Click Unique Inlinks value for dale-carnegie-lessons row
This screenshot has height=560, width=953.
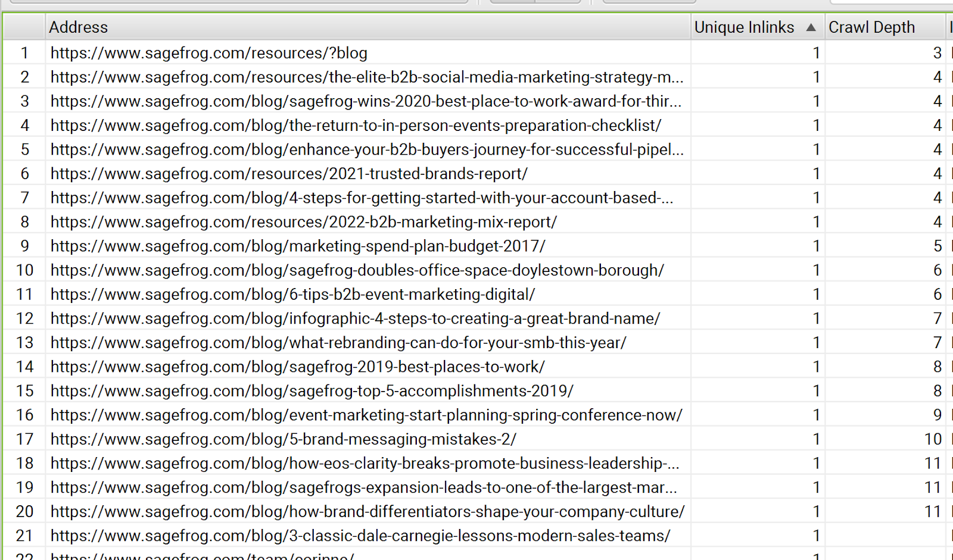817,536
